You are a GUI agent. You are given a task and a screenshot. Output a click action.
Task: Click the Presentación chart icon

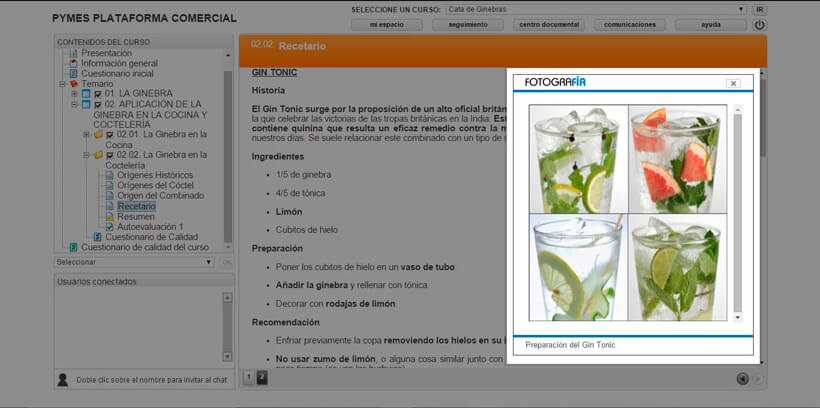tap(73, 53)
